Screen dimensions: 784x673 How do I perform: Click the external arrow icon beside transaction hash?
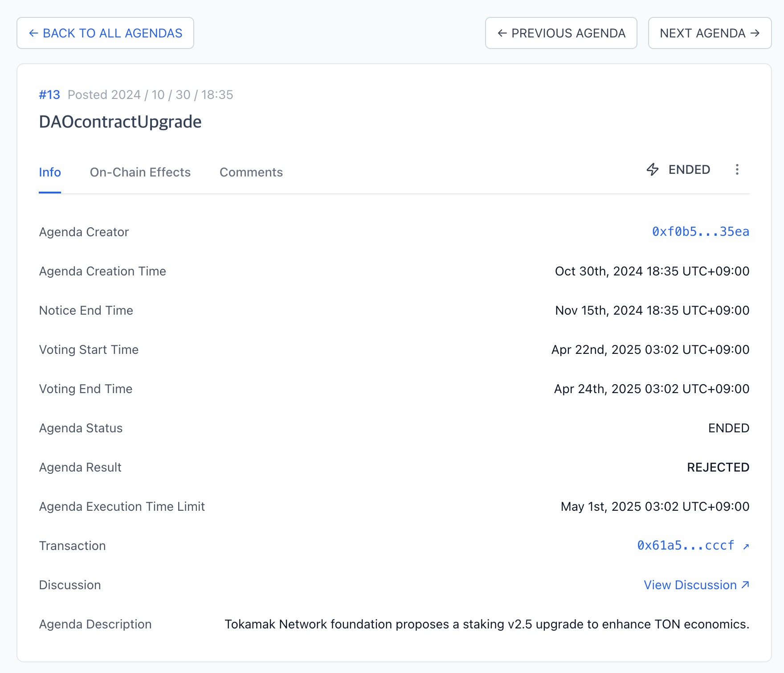[746, 546]
